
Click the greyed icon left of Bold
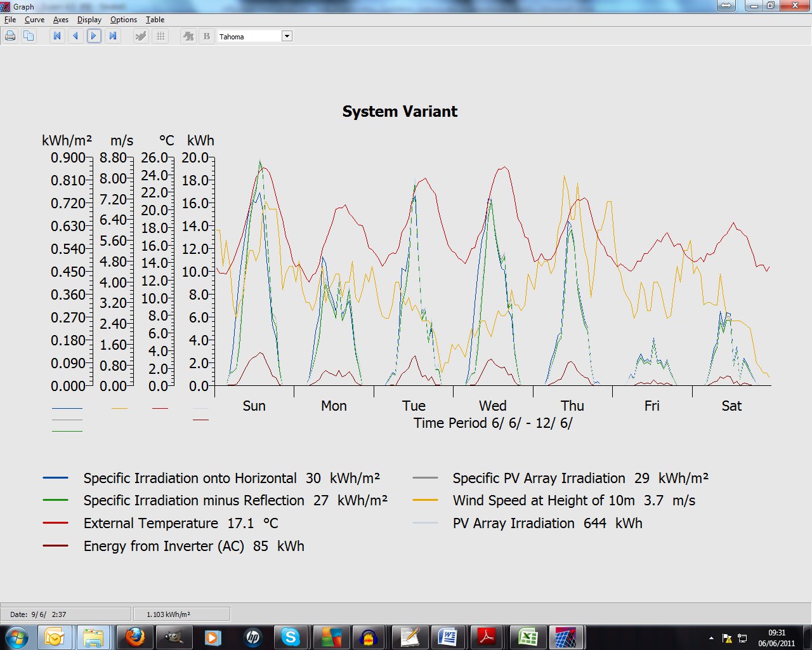(188, 36)
